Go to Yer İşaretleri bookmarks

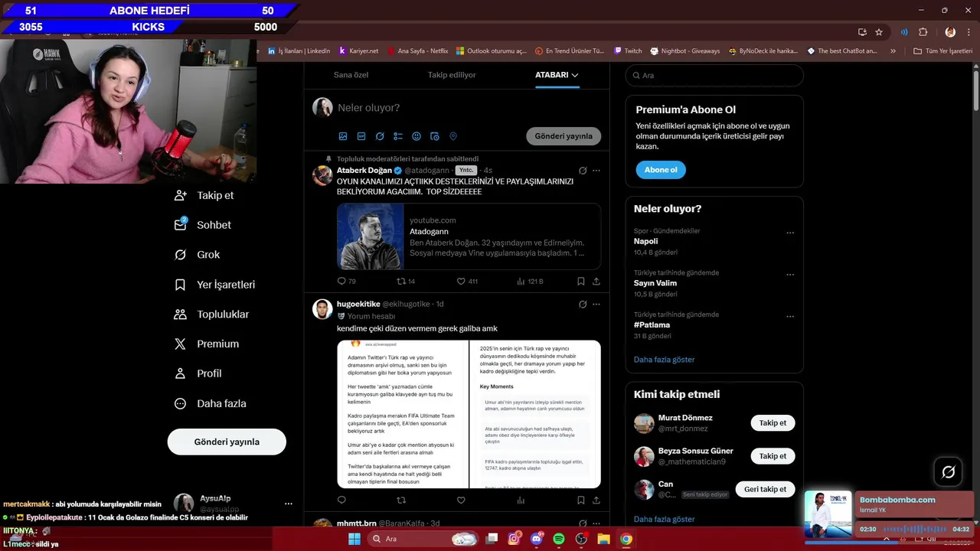[x=215, y=285]
